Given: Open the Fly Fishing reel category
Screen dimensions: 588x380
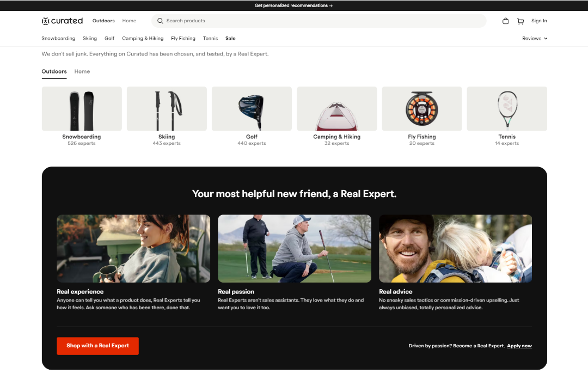Looking at the screenshot, I should (422, 108).
